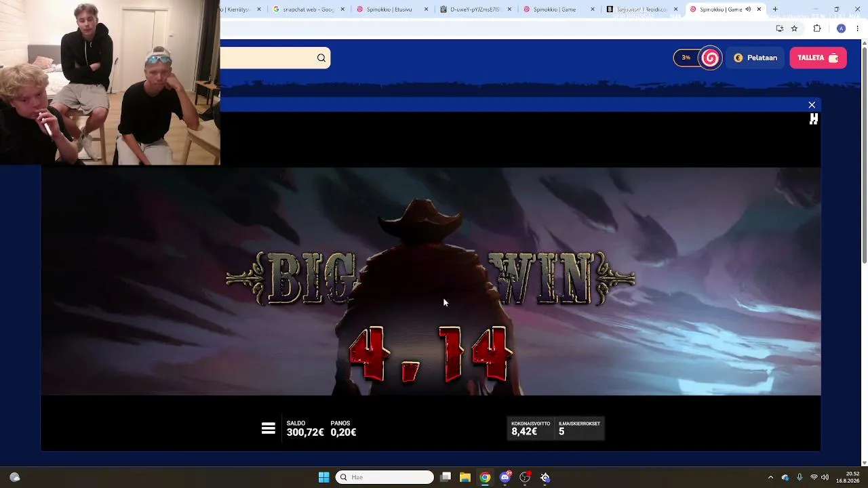
Task: Click the Hacksaw logo icon in game
Action: (814, 119)
